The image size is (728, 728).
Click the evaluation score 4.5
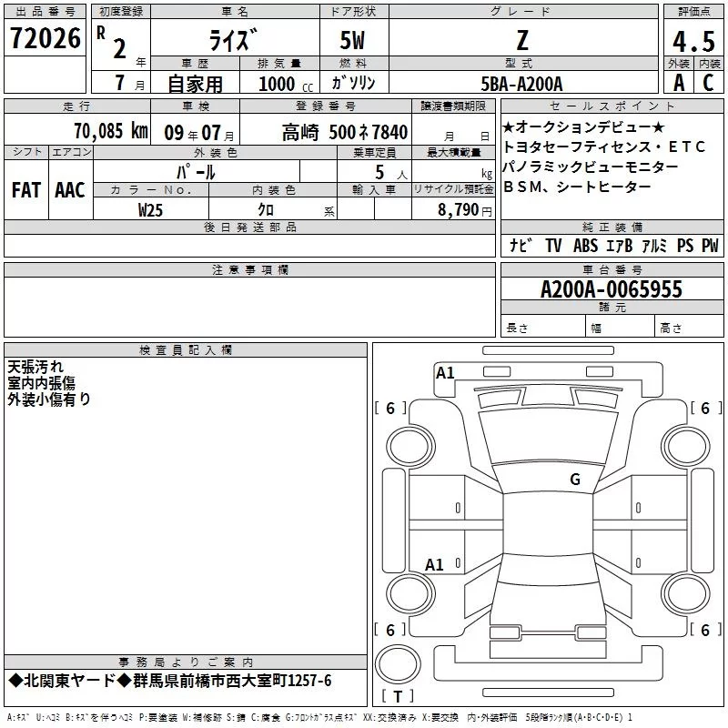click(x=693, y=41)
